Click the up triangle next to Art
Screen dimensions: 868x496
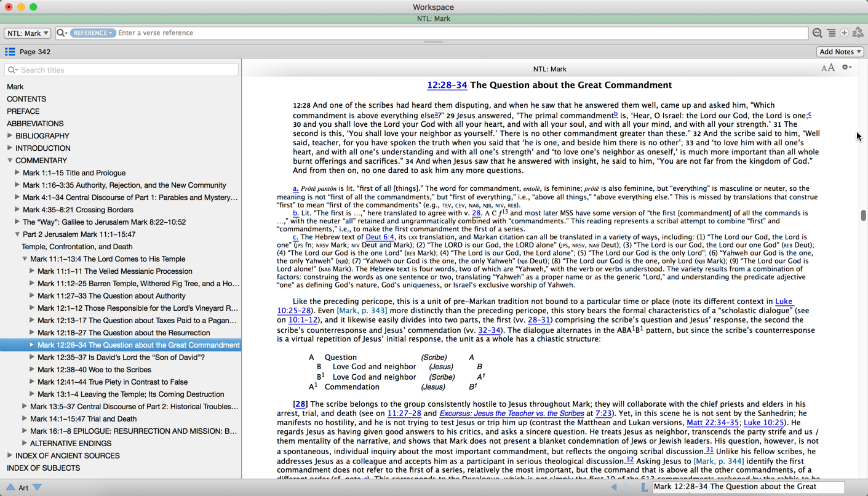point(10,487)
